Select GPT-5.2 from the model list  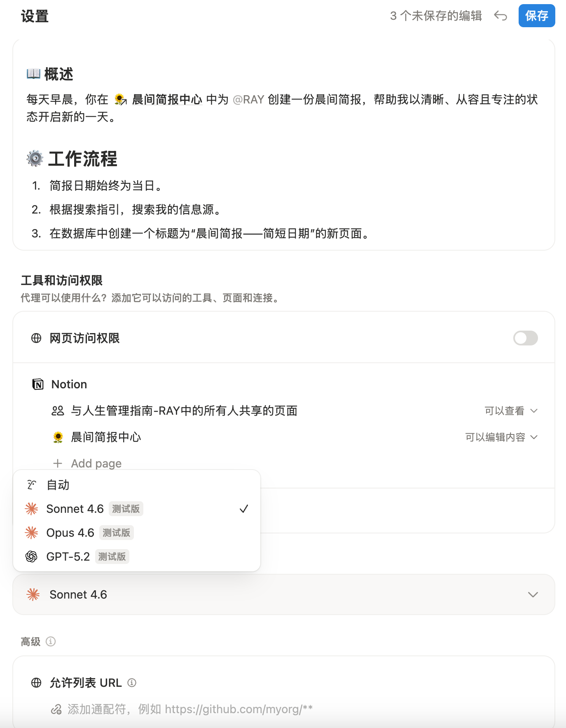tap(68, 557)
